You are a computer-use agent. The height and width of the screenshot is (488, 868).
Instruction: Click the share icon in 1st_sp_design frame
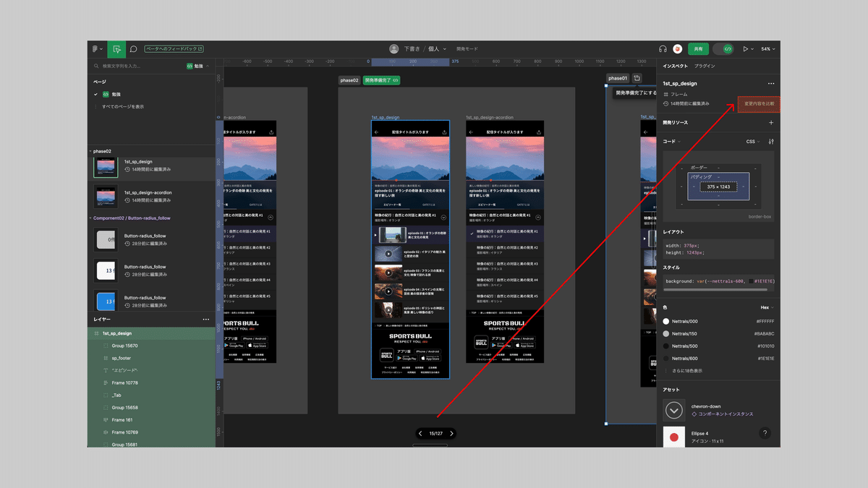(x=443, y=132)
